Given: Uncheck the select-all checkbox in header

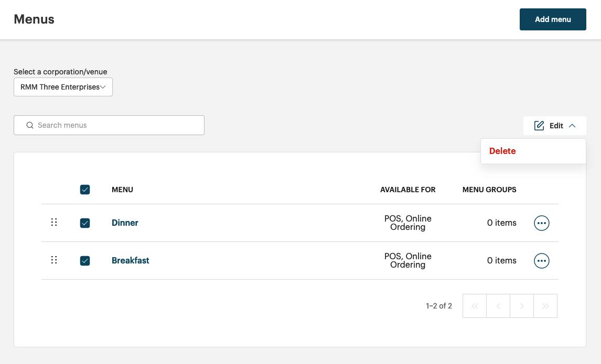Looking at the screenshot, I should pos(85,190).
